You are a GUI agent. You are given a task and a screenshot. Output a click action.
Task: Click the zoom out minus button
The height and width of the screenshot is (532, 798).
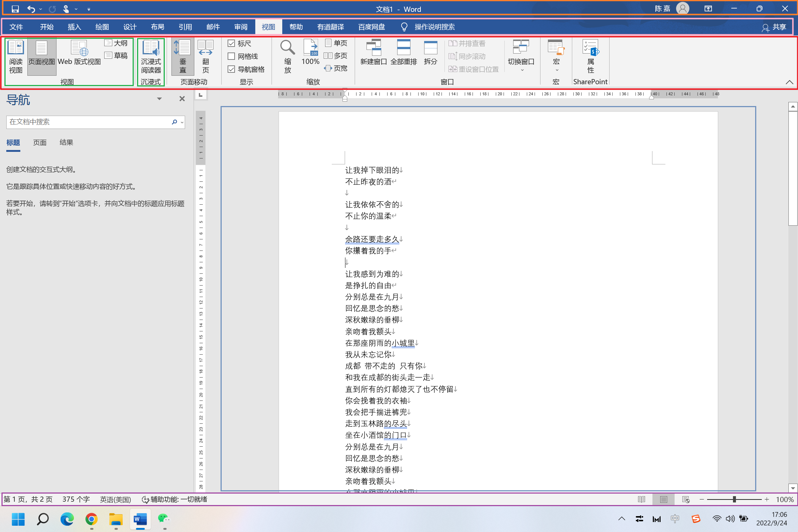tap(702, 499)
